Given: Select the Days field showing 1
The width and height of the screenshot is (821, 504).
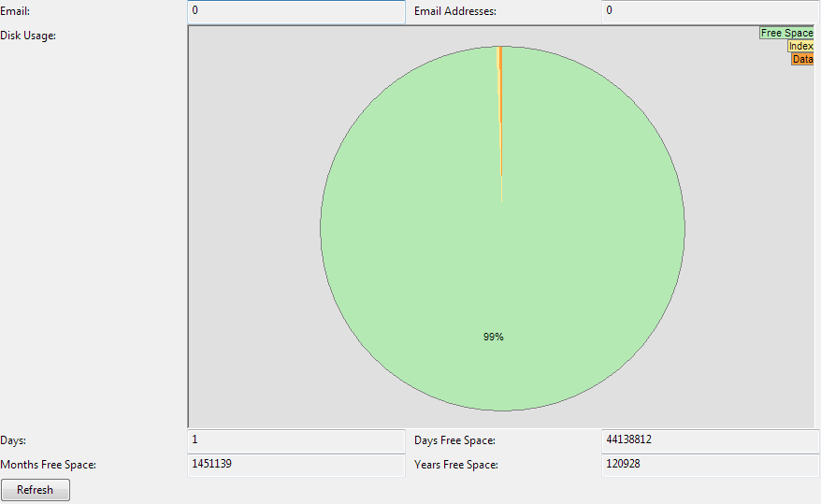Looking at the screenshot, I should (295, 439).
